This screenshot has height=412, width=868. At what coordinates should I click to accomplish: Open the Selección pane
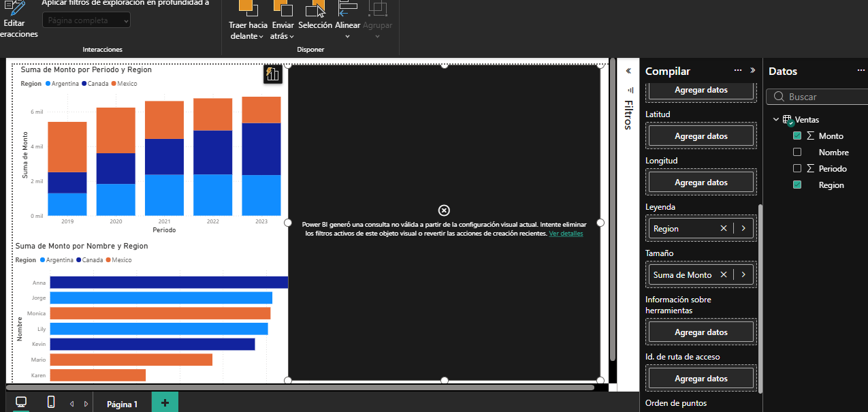(x=315, y=15)
